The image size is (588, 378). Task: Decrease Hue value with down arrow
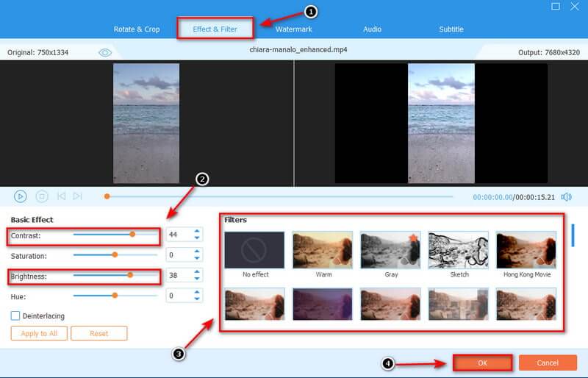tap(197, 299)
